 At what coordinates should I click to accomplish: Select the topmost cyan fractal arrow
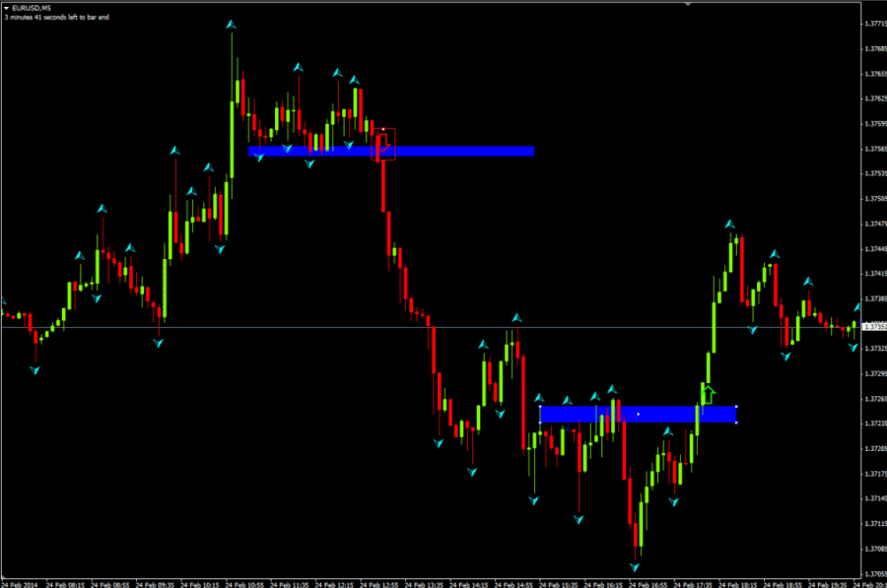point(232,24)
